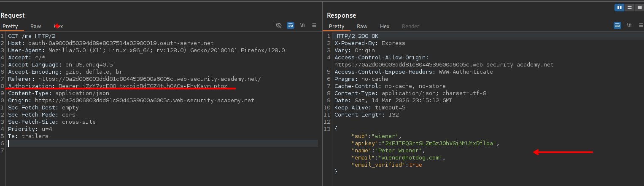
Task: Toggle word wrap icon in Response panel
Action: [x=617, y=25]
